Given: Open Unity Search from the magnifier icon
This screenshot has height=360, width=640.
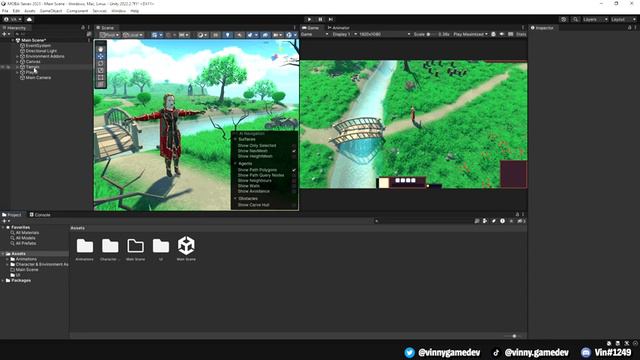Looking at the screenshot, I should (x=576, y=19).
